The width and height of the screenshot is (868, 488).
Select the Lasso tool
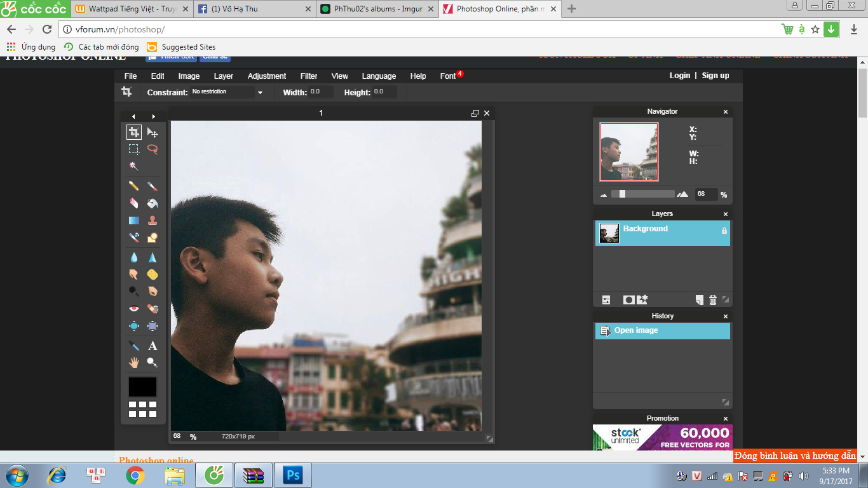coord(153,149)
